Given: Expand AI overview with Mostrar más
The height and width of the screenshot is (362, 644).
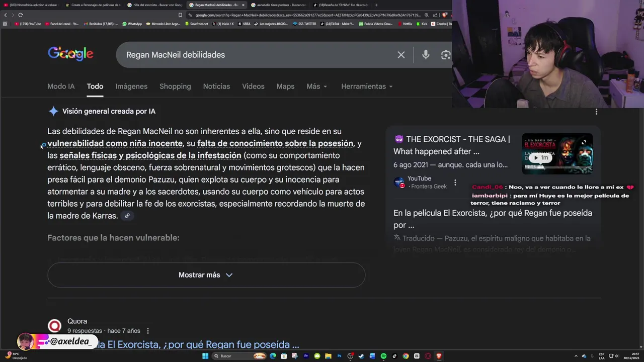Looking at the screenshot, I should (206, 275).
